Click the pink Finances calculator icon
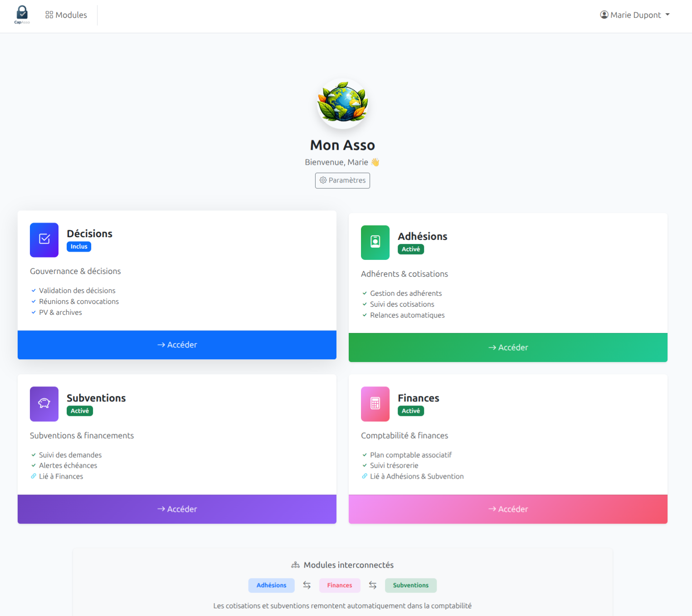The image size is (692, 616). click(375, 404)
